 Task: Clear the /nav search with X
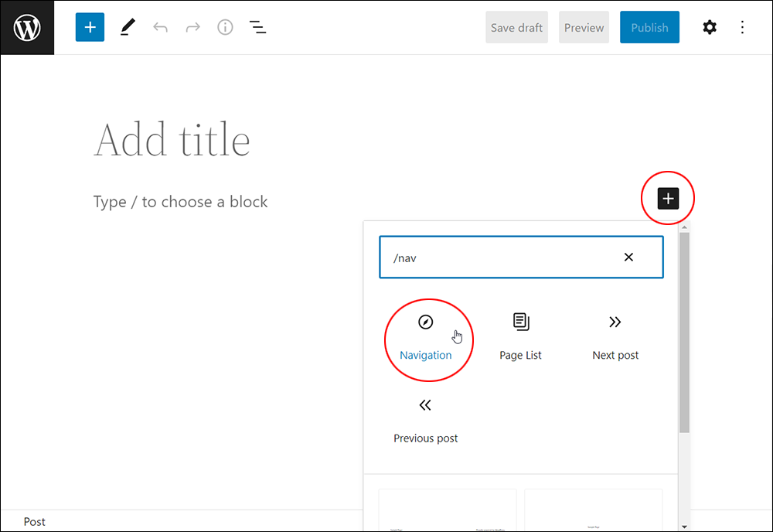(628, 257)
